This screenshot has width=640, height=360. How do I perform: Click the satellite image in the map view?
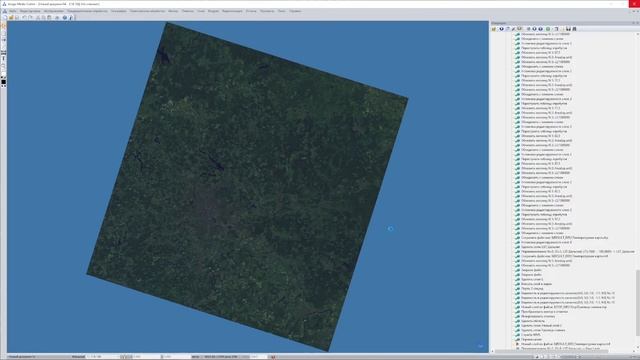click(x=247, y=186)
